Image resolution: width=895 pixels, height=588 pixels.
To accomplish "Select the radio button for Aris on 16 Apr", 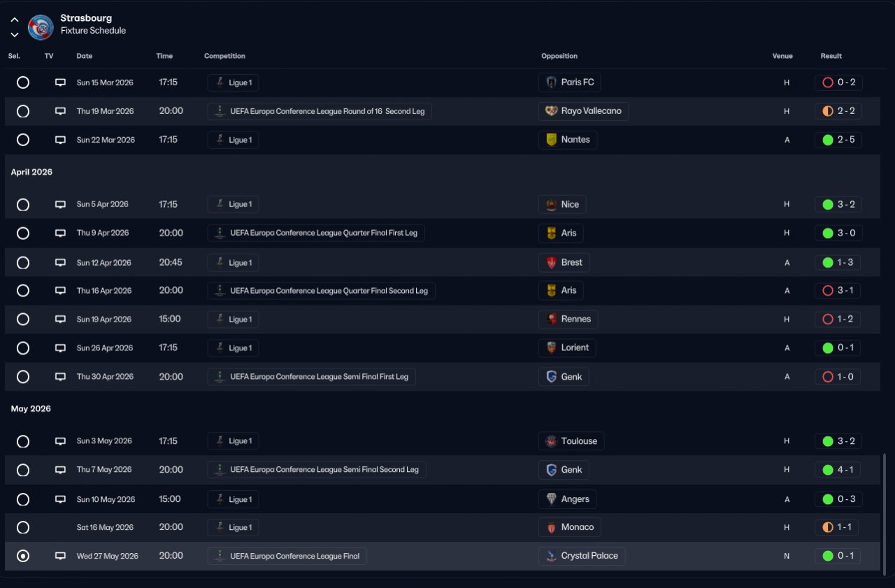I will [23, 291].
